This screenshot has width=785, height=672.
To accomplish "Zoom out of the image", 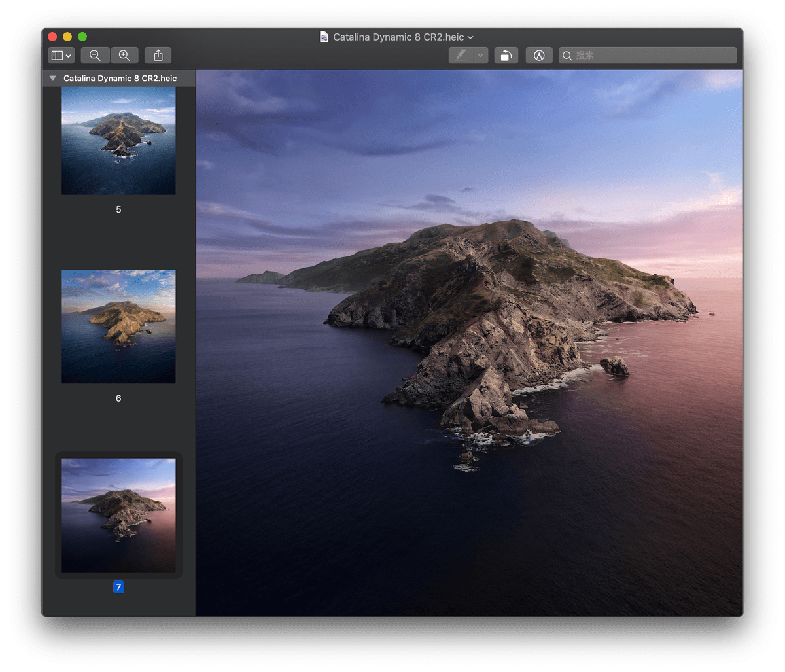I will click(x=95, y=56).
